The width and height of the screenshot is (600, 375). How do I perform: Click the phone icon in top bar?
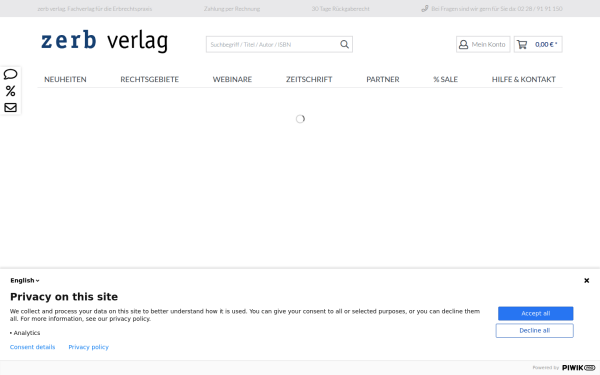pos(425,8)
